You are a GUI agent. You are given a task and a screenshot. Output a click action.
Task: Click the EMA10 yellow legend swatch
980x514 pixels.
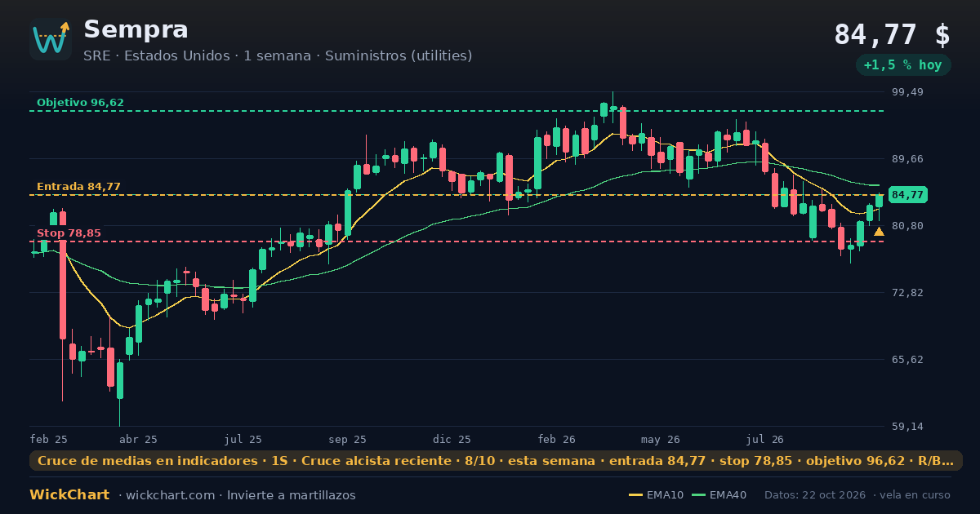point(635,495)
